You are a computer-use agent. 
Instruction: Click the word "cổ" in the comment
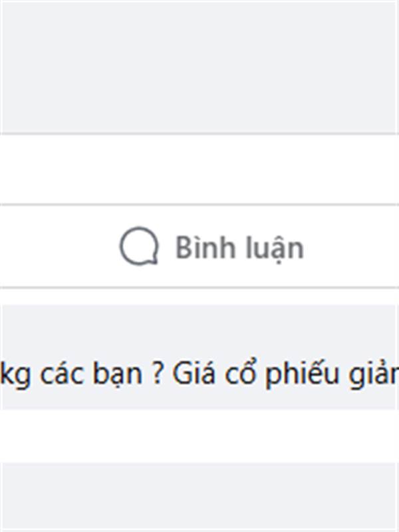pos(239,372)
